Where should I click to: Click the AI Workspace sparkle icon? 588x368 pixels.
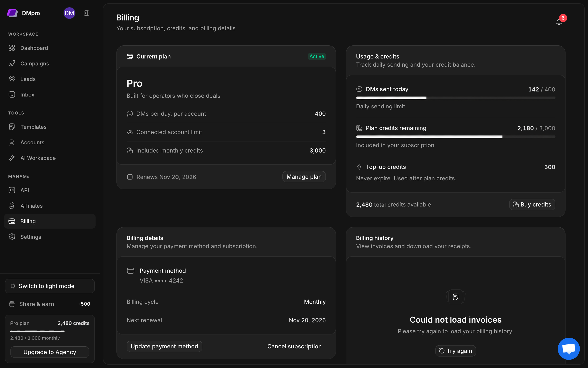coord(12,158)
